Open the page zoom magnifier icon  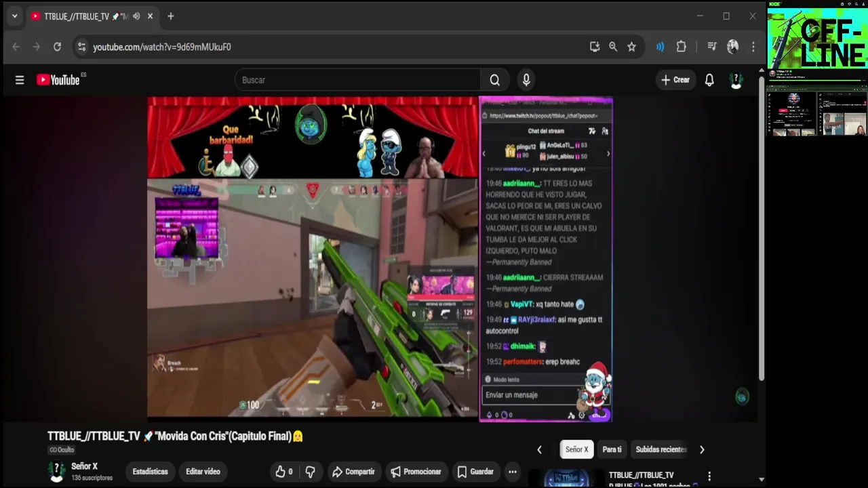613,47
